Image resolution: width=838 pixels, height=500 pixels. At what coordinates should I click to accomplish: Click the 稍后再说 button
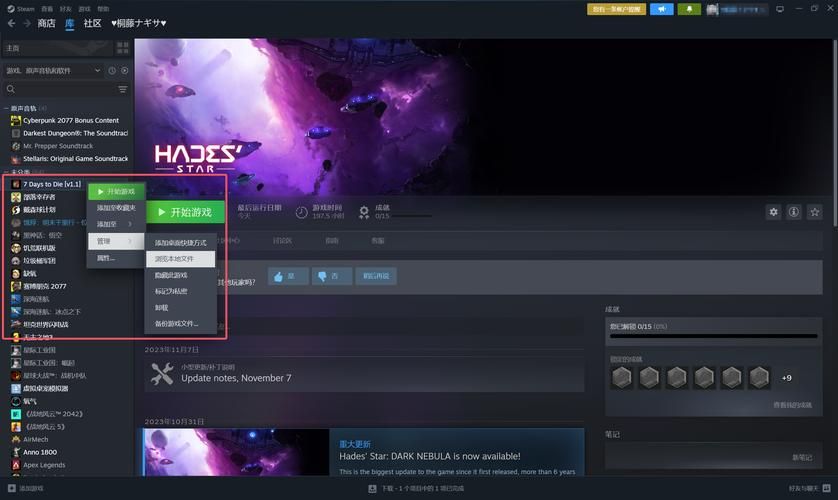coord(376,276)
